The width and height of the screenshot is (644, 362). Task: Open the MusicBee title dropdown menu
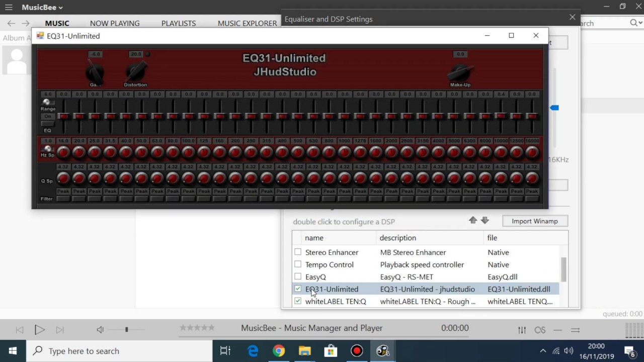[x=42, y=7]
